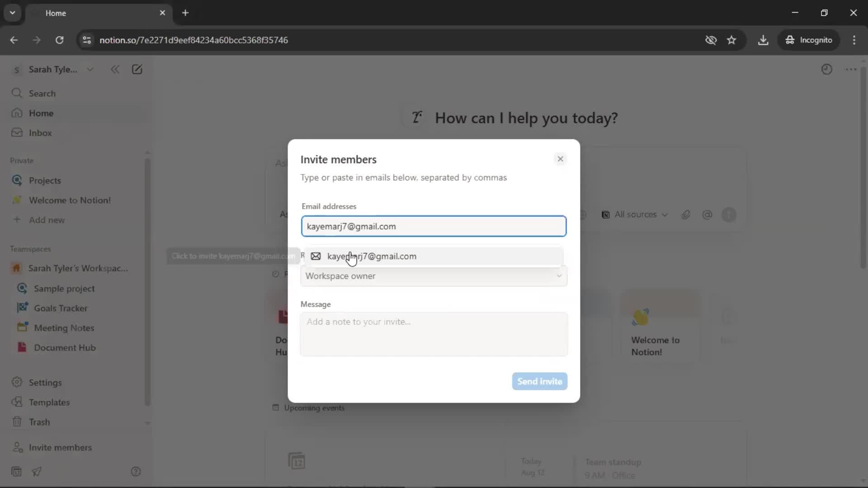
Task: Click the invite Message text area
Action: click(434, 334)
